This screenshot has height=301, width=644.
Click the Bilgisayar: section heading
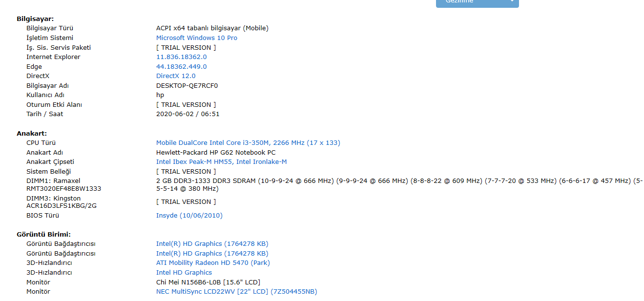35,19
